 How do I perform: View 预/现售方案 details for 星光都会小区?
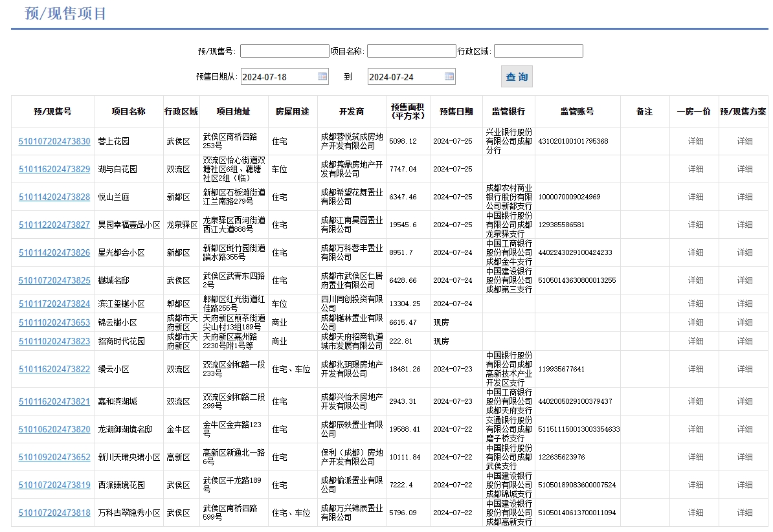[x=745, y=253]
